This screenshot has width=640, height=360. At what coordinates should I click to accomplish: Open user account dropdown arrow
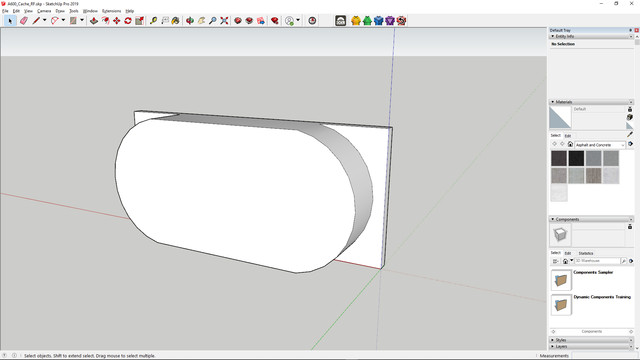click(298, 20)
